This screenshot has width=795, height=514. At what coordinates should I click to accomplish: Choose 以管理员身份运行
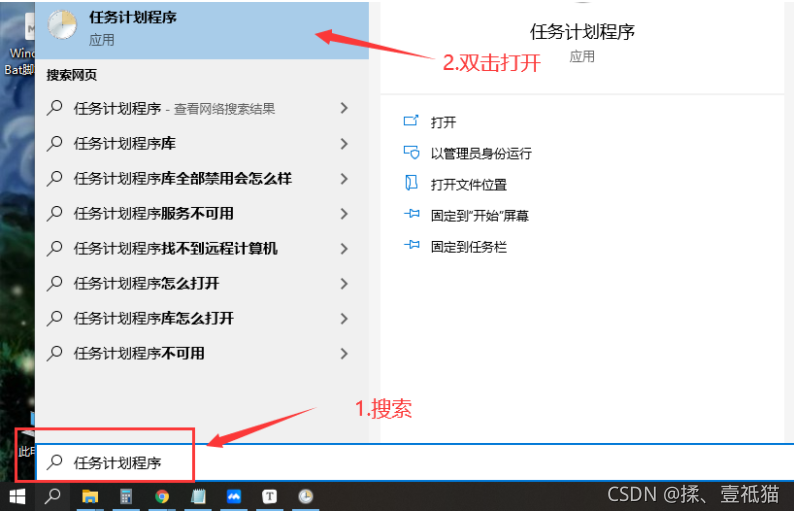(481, 153)
